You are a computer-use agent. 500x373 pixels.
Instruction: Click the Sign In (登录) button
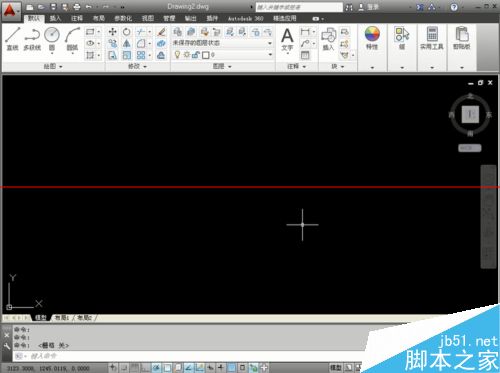(369, 7)
